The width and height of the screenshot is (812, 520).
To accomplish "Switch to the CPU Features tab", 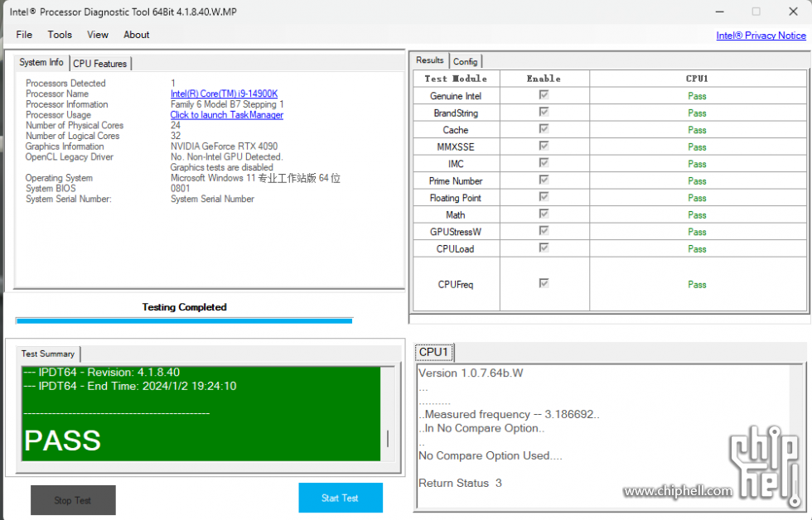I will pos(100,64).
